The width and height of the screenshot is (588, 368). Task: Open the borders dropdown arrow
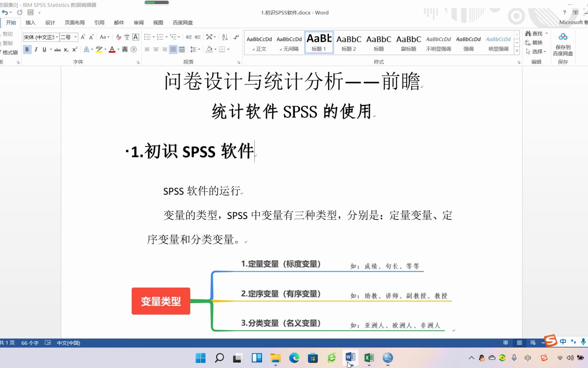pyautogui.click(x=228, y=50)
